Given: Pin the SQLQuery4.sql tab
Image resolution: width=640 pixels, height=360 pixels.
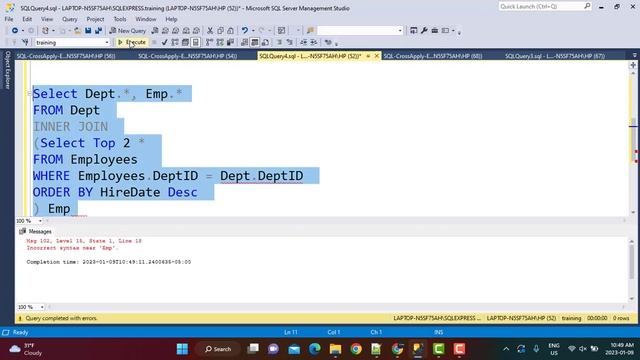Looking at the screenshot, I should click(x=368, y=56).
